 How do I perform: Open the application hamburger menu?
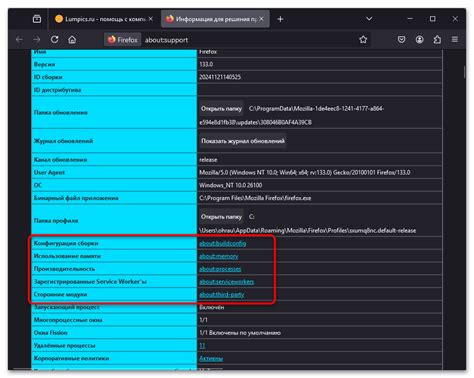pos(455,40)
